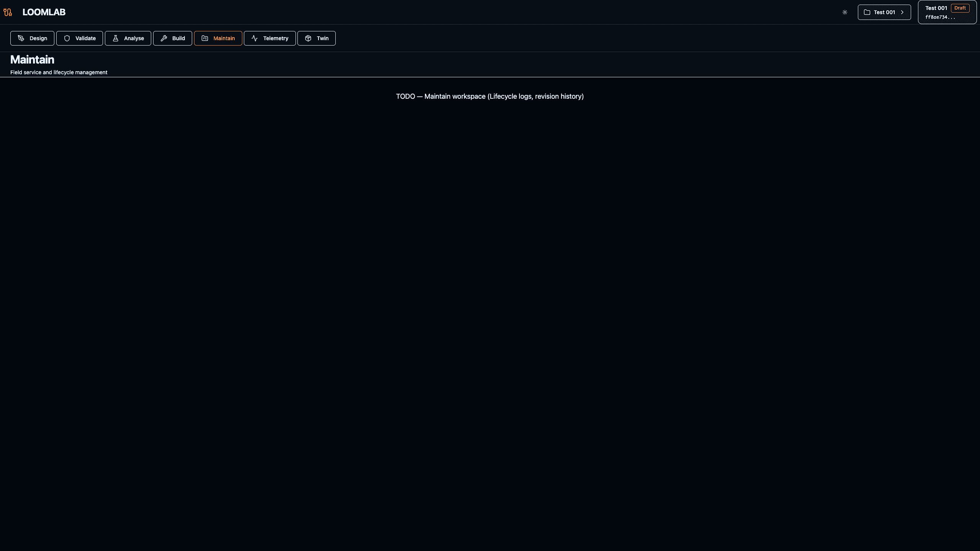Viewport: 980px width, 551px height.
Task: Click the folder icon in the Test 001 switcher
Action: pyautogui.click(x=867, y=12)
